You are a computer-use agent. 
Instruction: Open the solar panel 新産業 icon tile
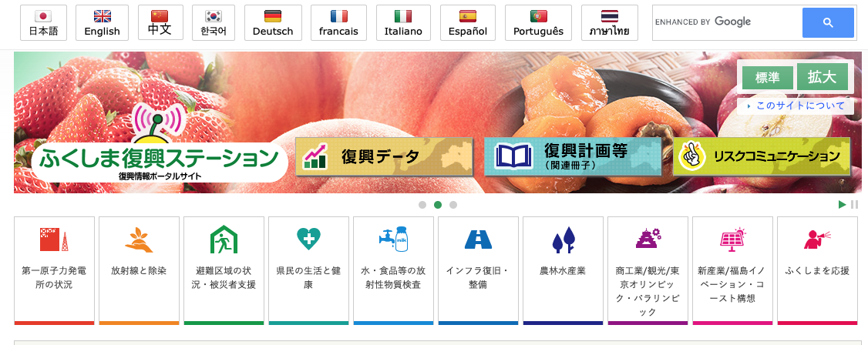(732, 270)
